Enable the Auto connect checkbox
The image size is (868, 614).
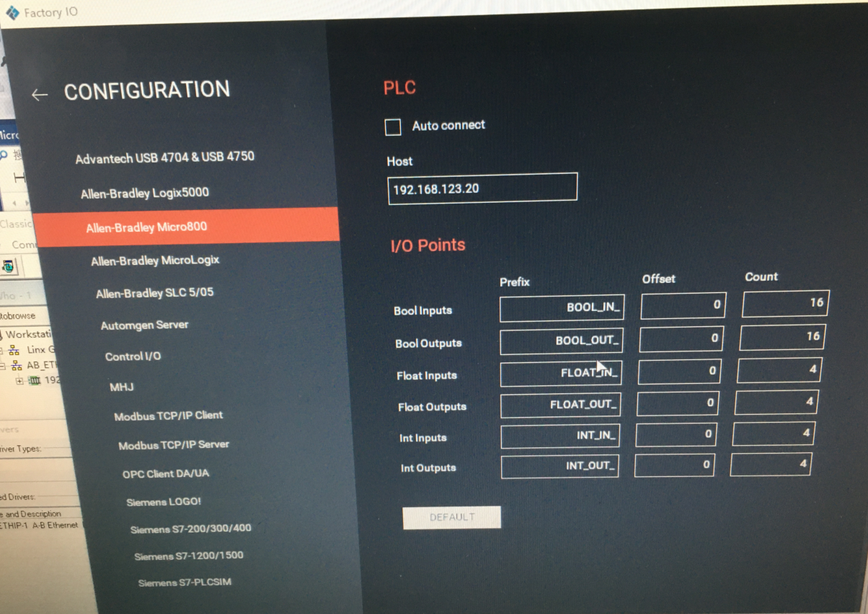[x=393, y=128]
